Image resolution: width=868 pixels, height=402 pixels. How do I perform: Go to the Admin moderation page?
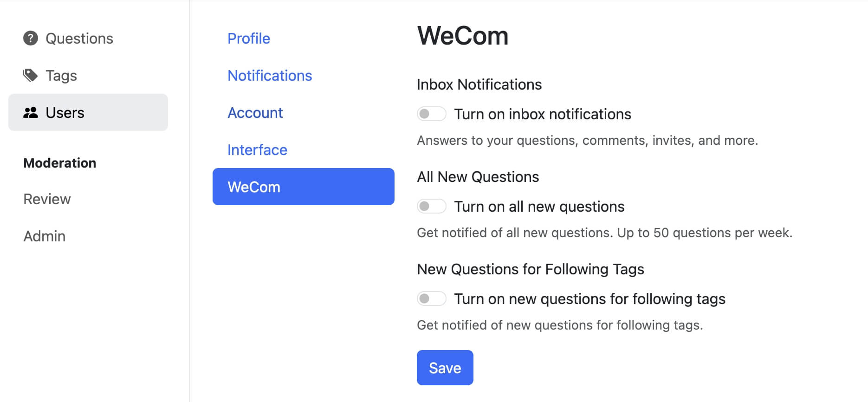44,236
